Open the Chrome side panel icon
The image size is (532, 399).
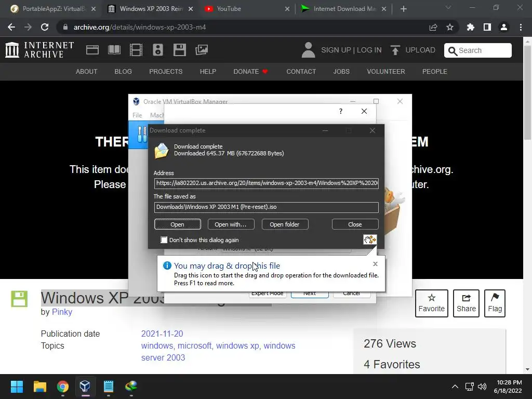click(x=487, y=27)
